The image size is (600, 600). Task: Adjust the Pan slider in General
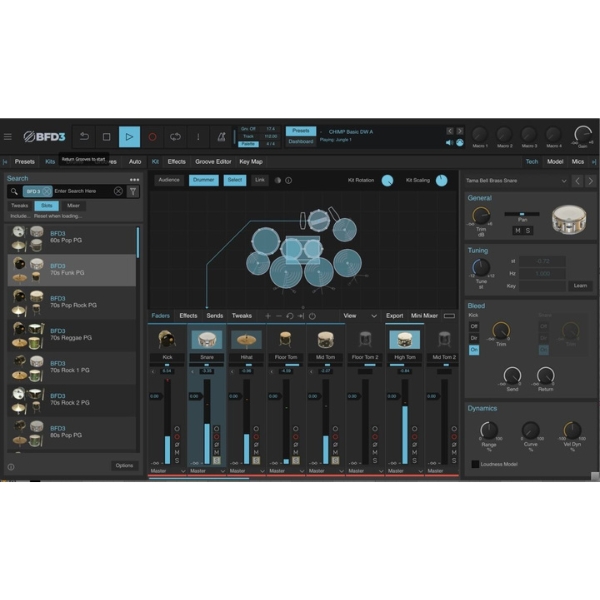coord(522,214)
